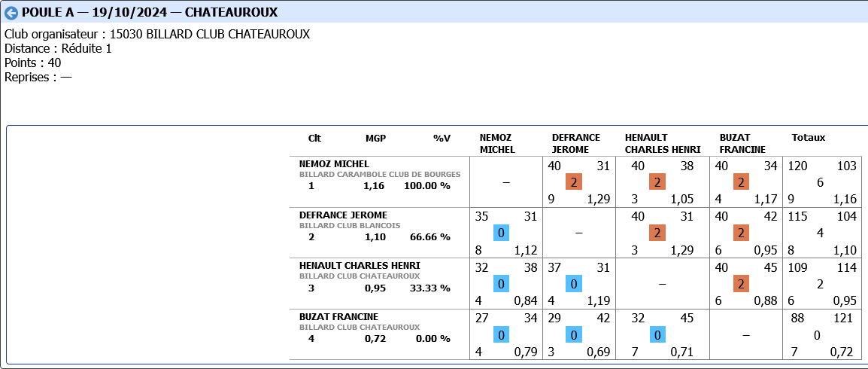
Task: Click the Club organisateur 15030 line
Action: 157,35
